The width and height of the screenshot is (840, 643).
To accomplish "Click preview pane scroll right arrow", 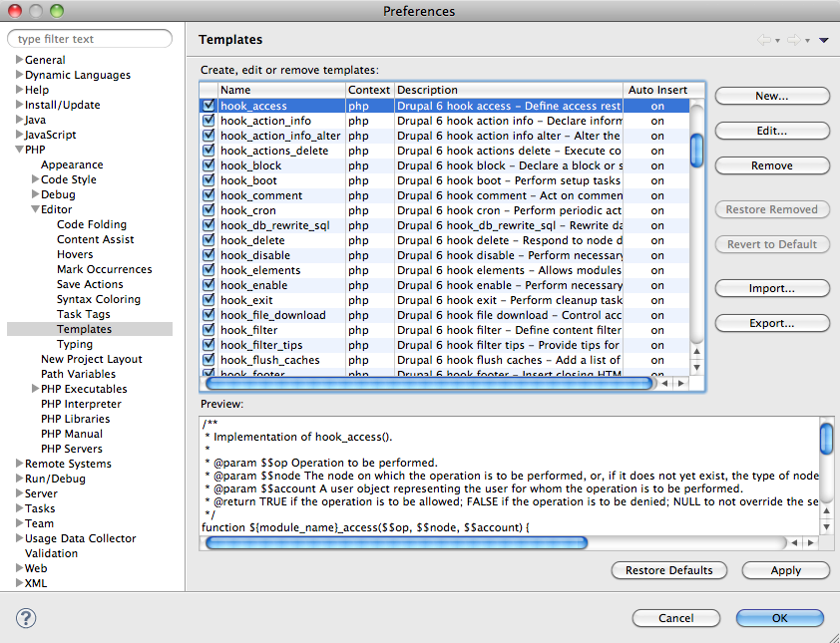I will [x=811, y=543].
